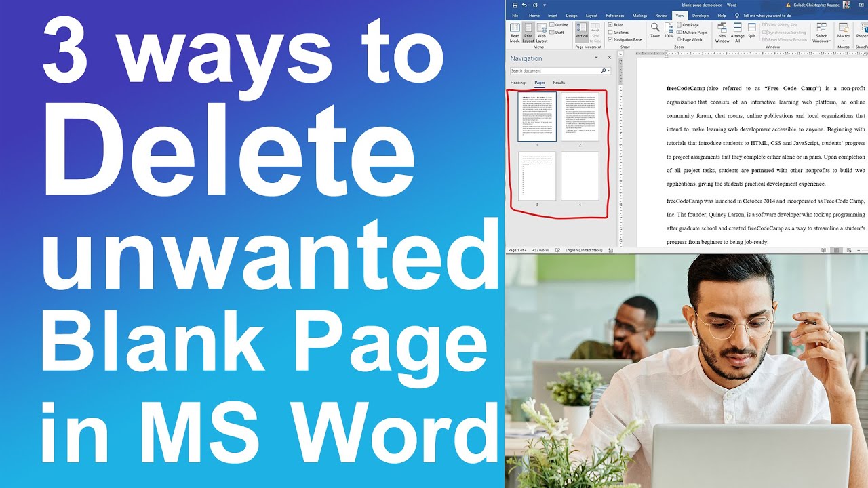The image size is (868, 488).
Task: Switch to the Layout ribbon tab
Action: pos(592,15)
